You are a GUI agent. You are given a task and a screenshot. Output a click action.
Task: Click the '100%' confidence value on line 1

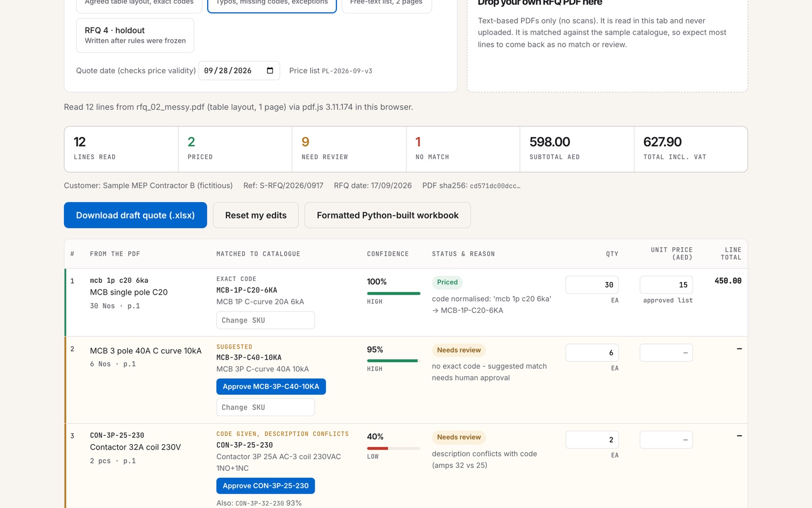(377, 282)
